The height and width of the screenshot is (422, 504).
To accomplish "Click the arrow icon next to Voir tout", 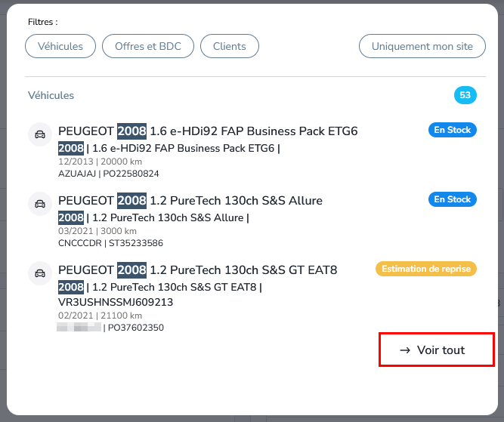I will 405,350.
